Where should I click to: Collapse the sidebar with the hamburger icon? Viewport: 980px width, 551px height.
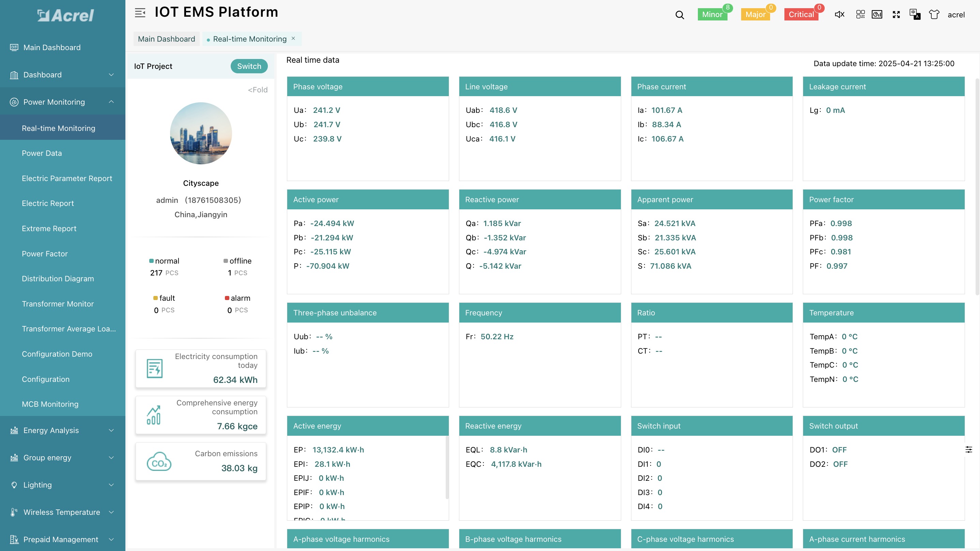click(x=140, y=13)
